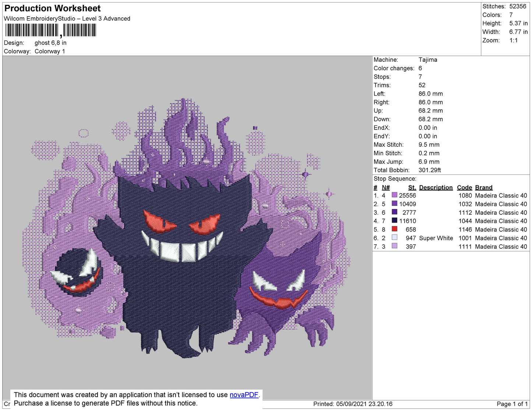Click thread code 1146

click(x=465, y=229)
